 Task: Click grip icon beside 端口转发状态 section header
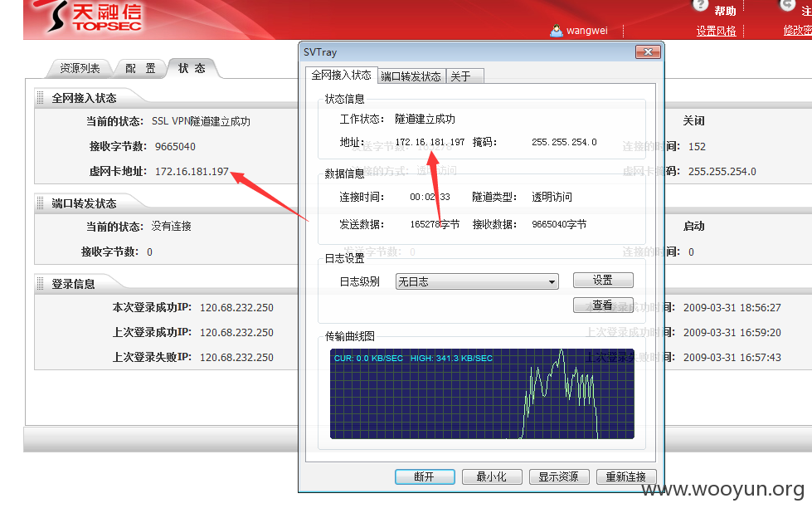click(x=41, y=203)
